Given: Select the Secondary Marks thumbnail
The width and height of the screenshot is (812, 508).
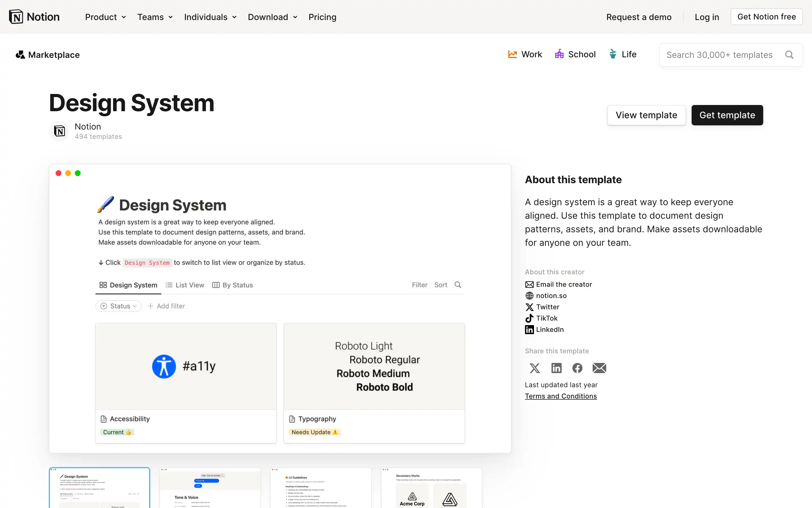Looking at the screenshot, I should point(431,487).
